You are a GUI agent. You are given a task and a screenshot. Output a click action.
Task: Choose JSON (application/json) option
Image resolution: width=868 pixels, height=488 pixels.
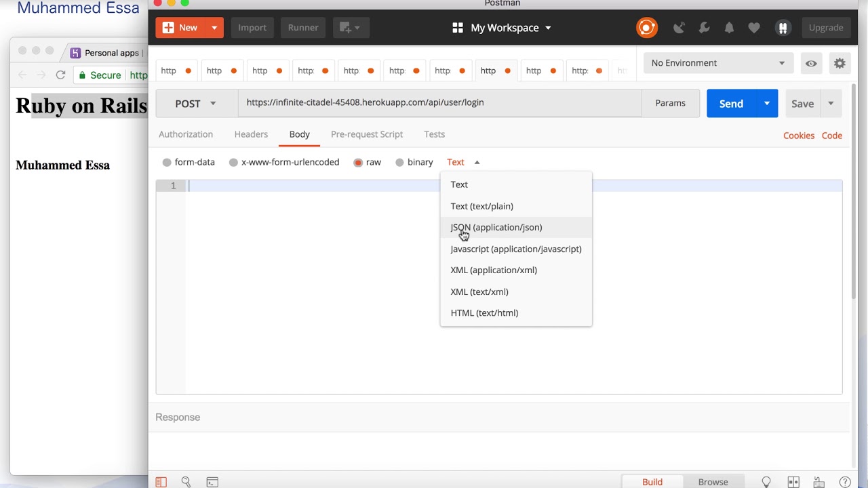click(x=516, y=228)
